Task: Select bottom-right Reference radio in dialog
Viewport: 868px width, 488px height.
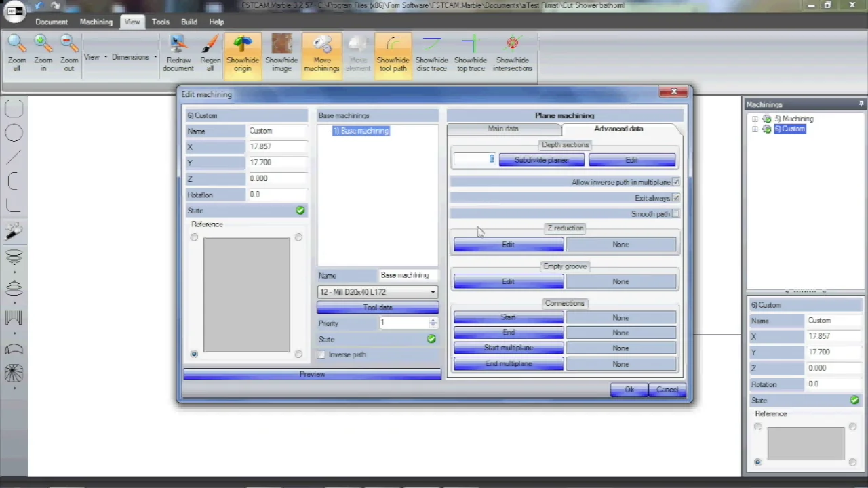Action: (298, 354)
